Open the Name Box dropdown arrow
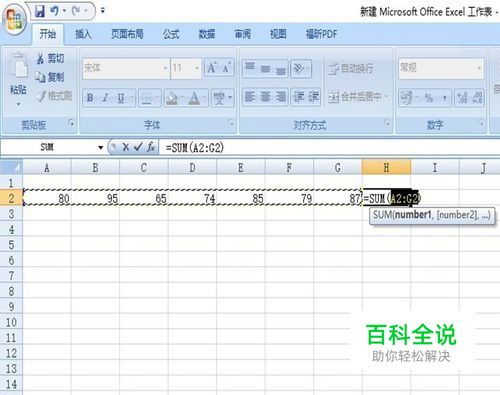 tap(100, 147)
